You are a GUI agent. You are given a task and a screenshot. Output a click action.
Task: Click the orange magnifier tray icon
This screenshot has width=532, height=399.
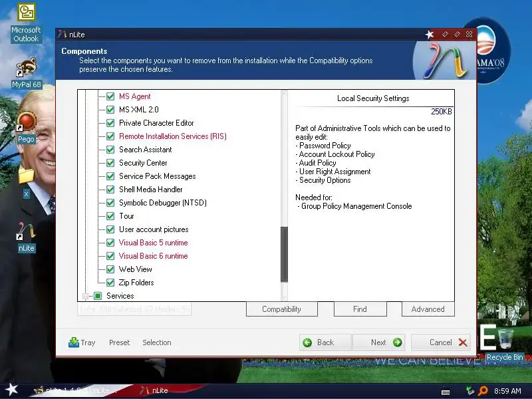click(483, 391)
